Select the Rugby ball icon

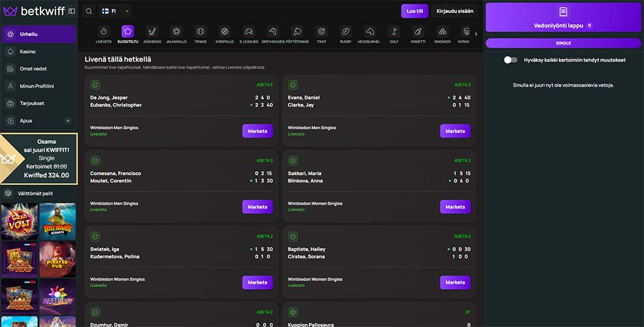tap(346, 31)
